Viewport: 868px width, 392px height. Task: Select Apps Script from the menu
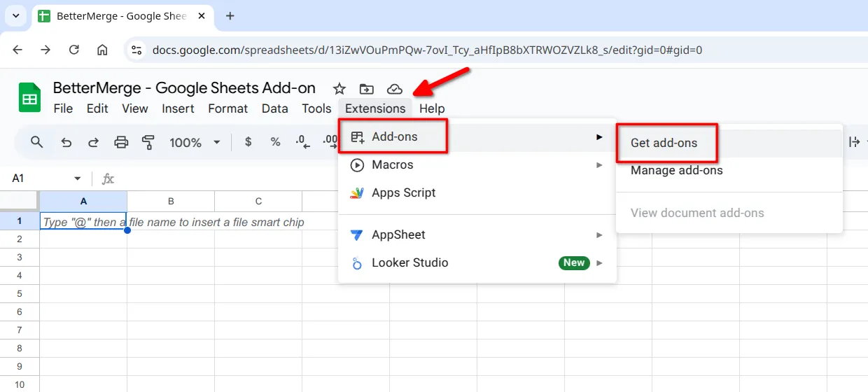pos(477,193)
